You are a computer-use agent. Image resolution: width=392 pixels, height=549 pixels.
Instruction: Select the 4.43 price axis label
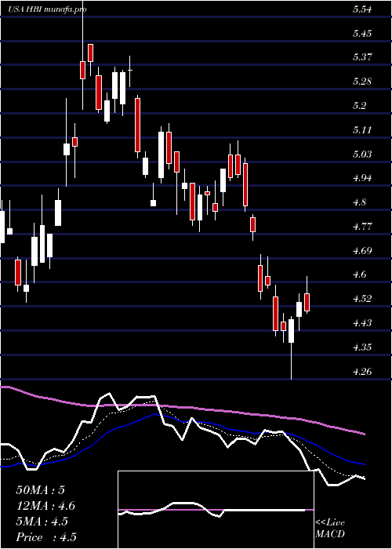click(x=362, y=322)
